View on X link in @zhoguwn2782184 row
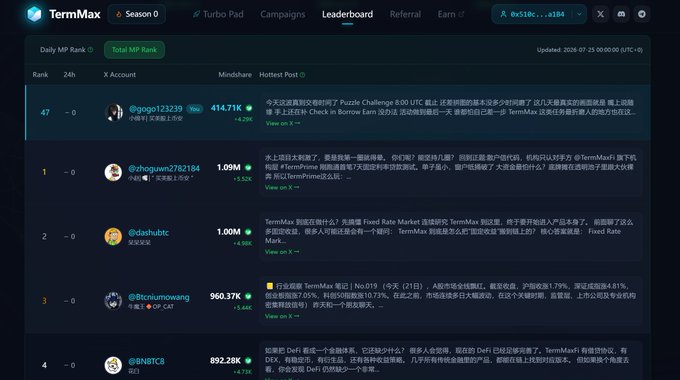The height and width of the screenshot is (380, 680). [x=282, y=187]
